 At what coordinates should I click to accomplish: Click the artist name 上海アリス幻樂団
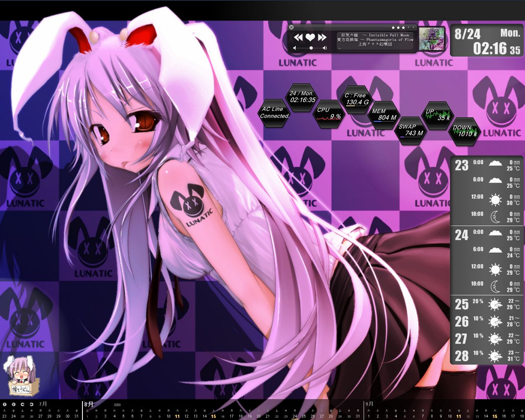pos(375,44)
